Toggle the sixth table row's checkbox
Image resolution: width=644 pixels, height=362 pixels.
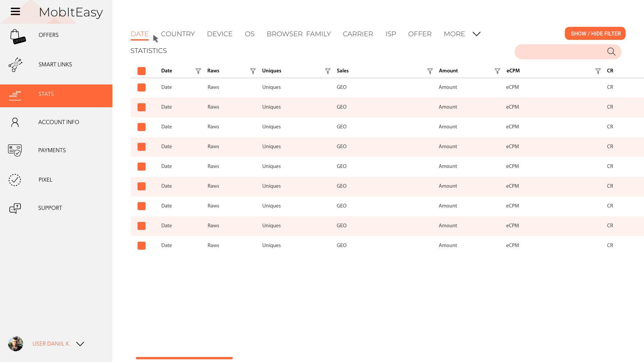click(142, 186)
